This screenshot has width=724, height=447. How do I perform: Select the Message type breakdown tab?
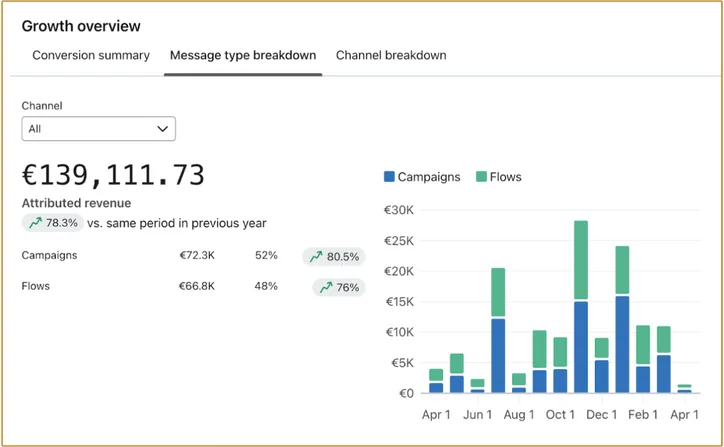point(243,55)
